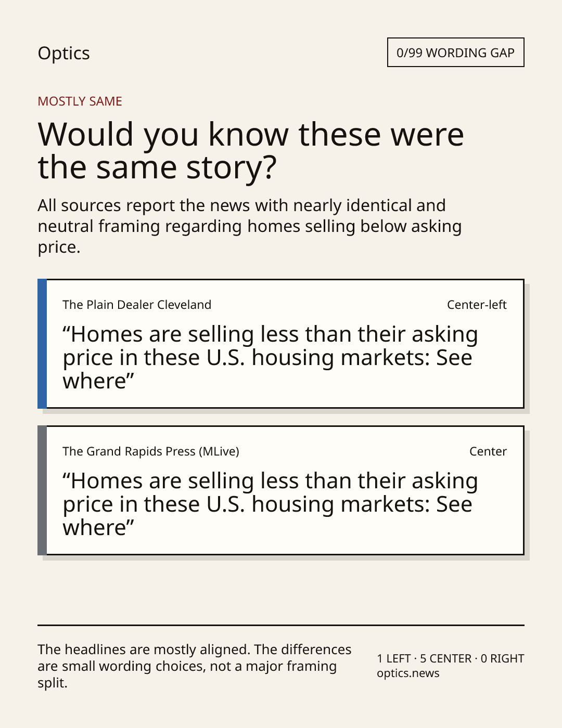Click the blue bias bar on first card
Viewport: 562px width, 728px height.
42,344
